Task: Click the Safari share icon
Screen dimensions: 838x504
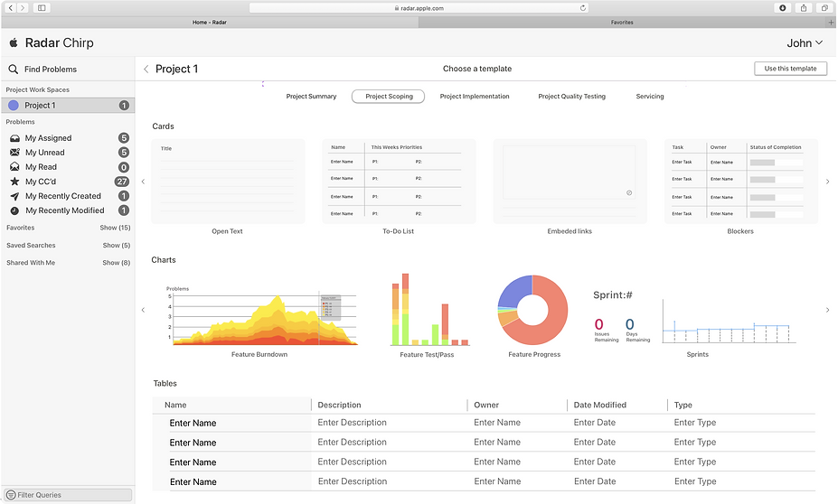Action: [804, 8]
